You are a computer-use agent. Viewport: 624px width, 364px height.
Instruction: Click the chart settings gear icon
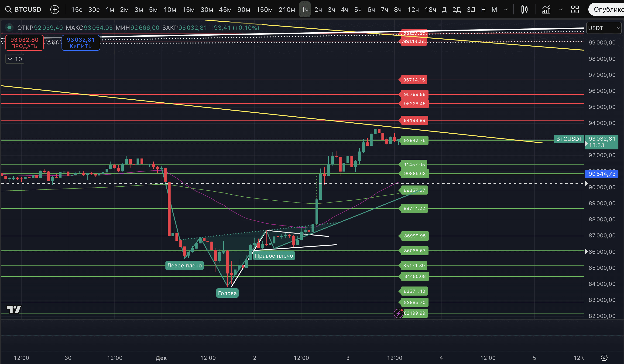(x=604, y=357)
